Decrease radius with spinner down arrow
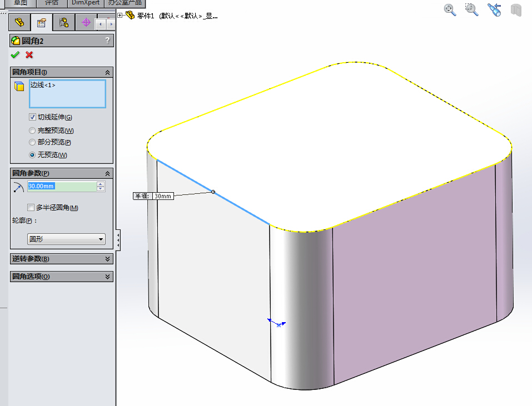Viewport: 532px width, 406px height. tap(101, 189)
